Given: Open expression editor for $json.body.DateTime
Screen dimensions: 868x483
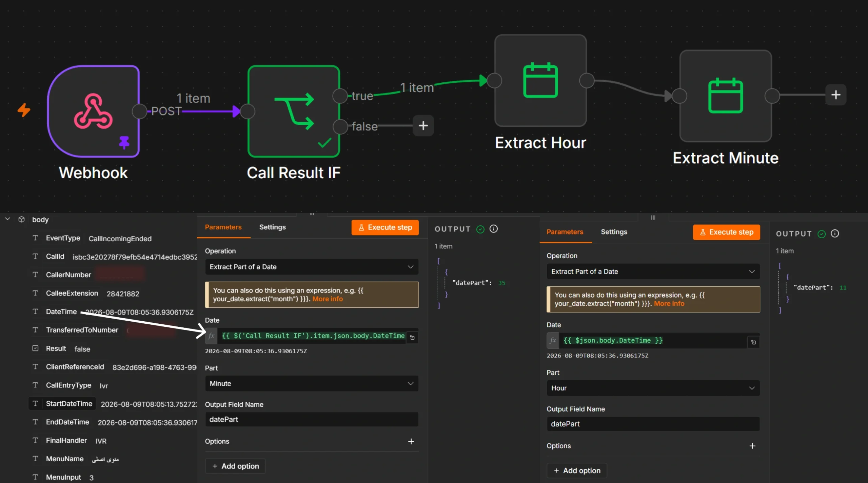Looking at the screenshot, I should pyautogui.click(x=753, y=342).
